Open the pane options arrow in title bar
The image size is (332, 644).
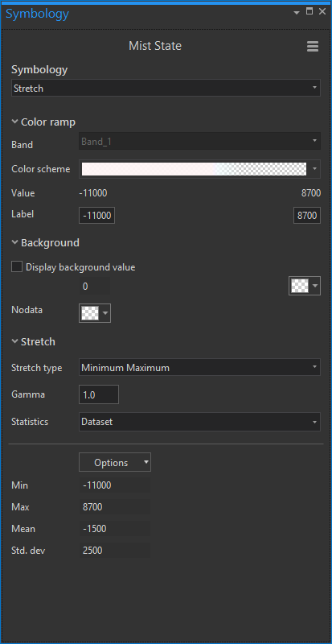click(x=297, y=13)
